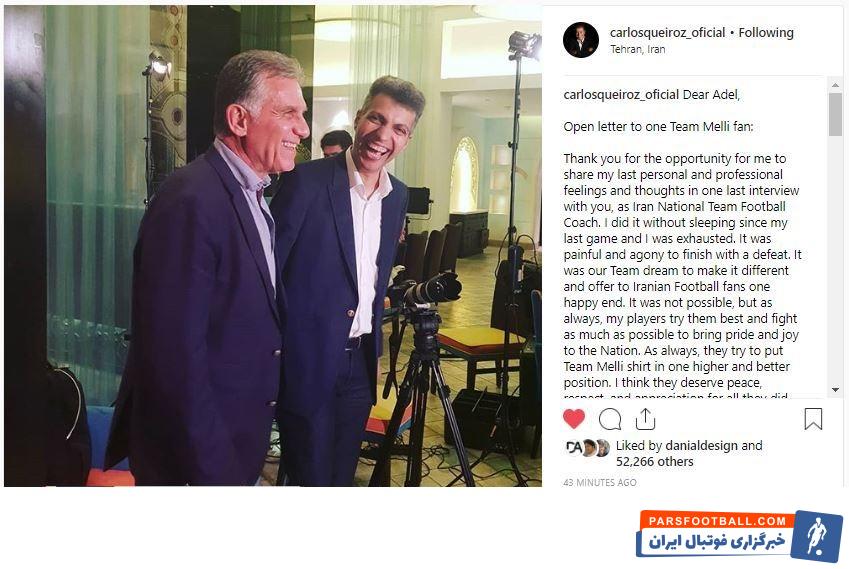Click the username at caption start
The image size is (849, 569).
[x=621, y=95]
